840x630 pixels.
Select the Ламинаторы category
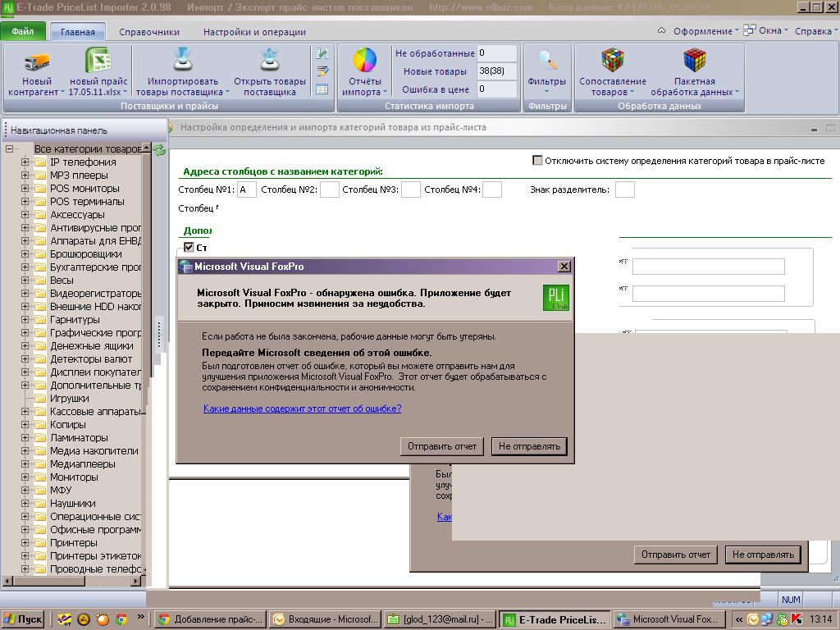[x=80, y=438]
